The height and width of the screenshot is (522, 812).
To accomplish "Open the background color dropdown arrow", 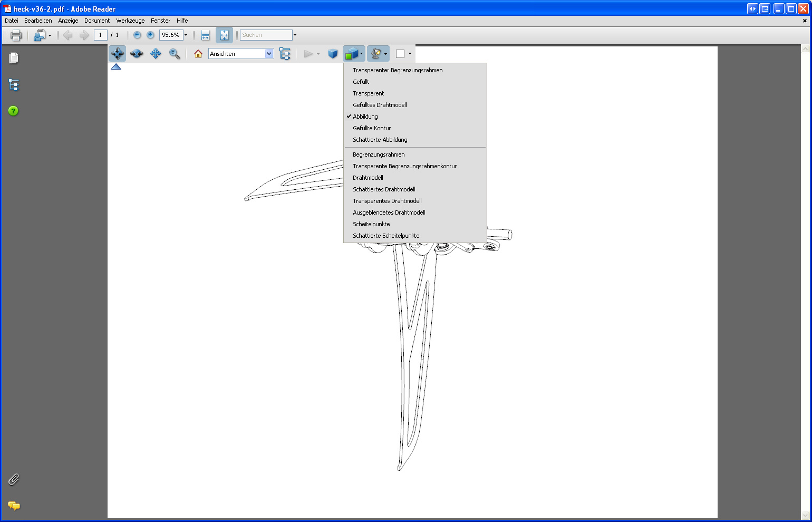I will tap(410, 54).
